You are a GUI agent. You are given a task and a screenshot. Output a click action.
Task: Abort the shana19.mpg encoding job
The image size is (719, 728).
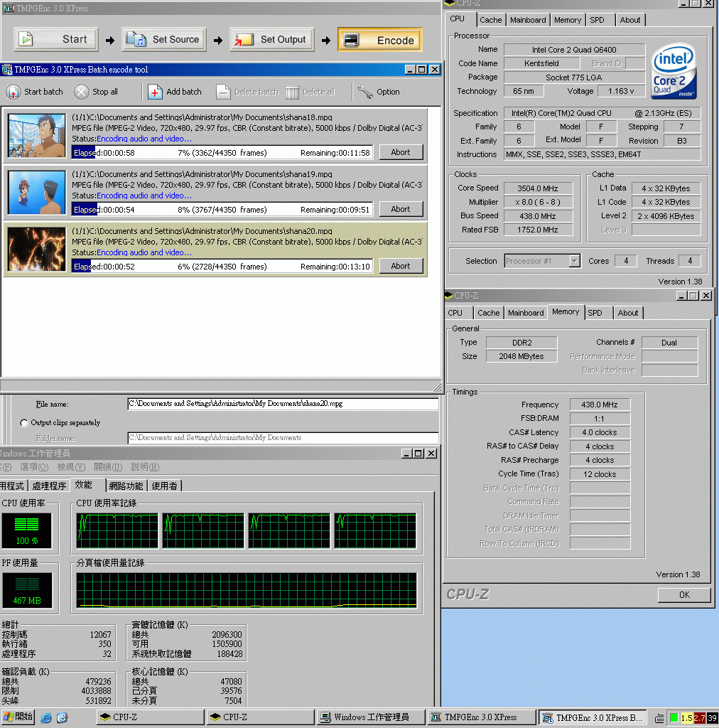tap(401, 210)
